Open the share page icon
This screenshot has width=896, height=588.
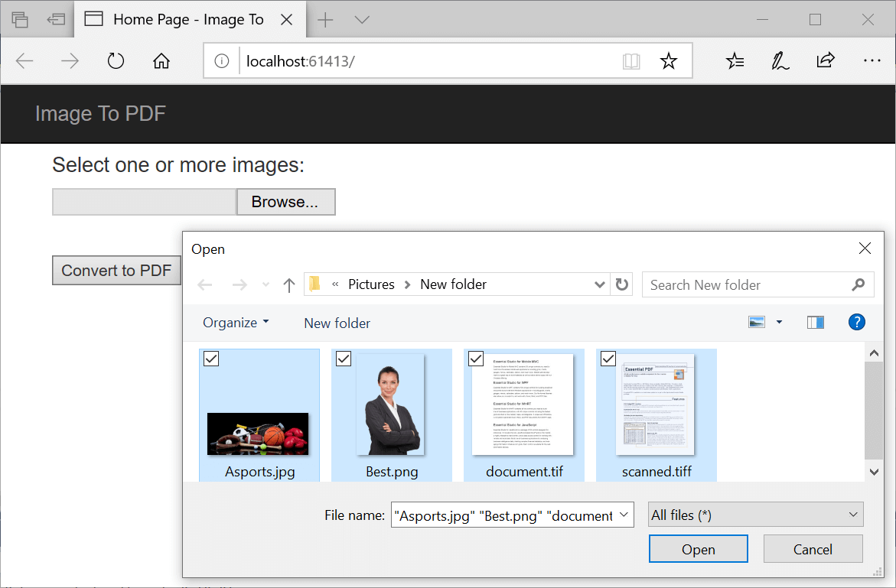(x=826, y=61)
